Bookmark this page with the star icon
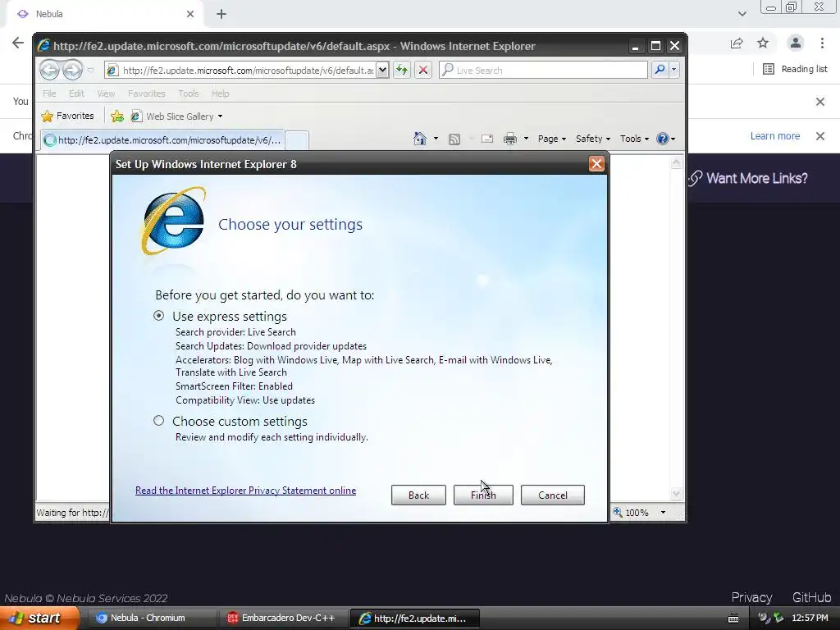840x630 pixels. pos(763,43)
